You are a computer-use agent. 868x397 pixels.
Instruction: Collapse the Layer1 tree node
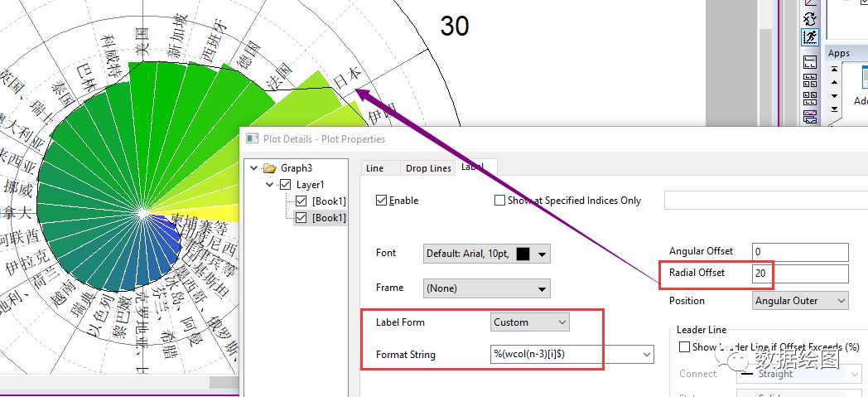(x=269, y=185)
